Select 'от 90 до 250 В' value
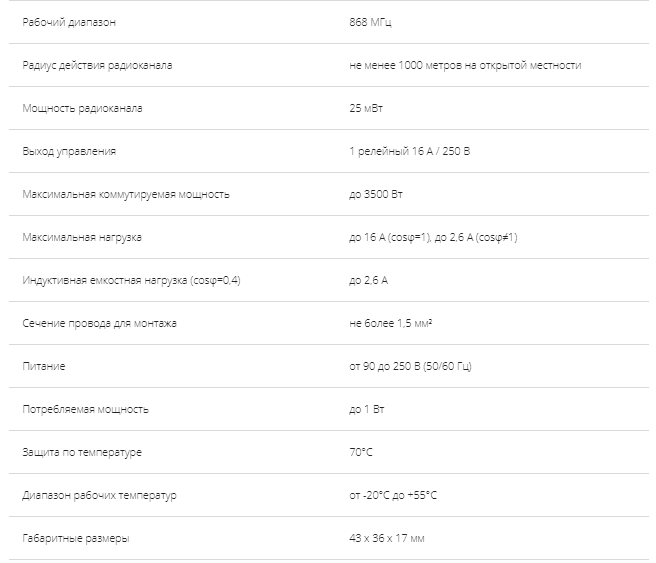 [x=384, y=366]
